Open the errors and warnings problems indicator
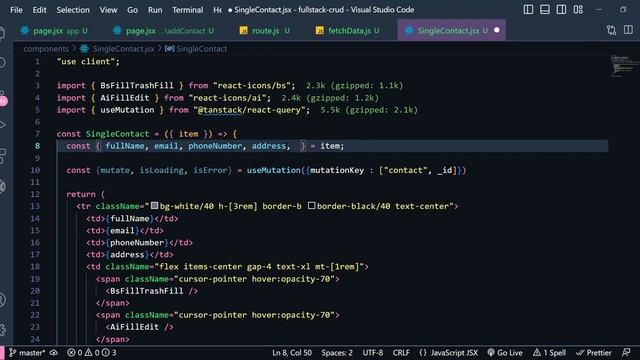 click(x=92, y=353)
